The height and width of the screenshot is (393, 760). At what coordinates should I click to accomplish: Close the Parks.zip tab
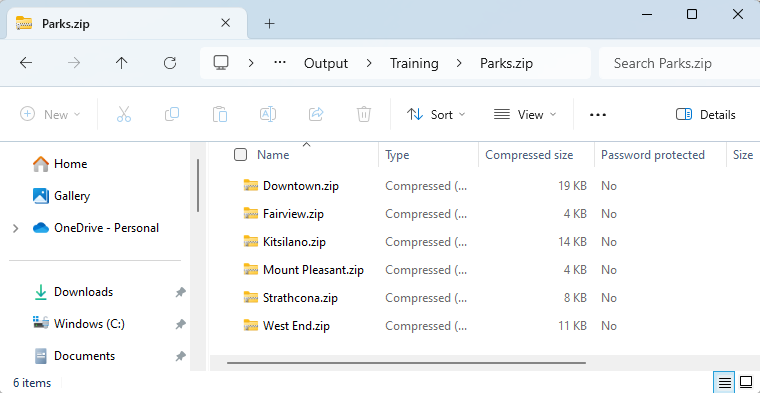tap(225, 23)
